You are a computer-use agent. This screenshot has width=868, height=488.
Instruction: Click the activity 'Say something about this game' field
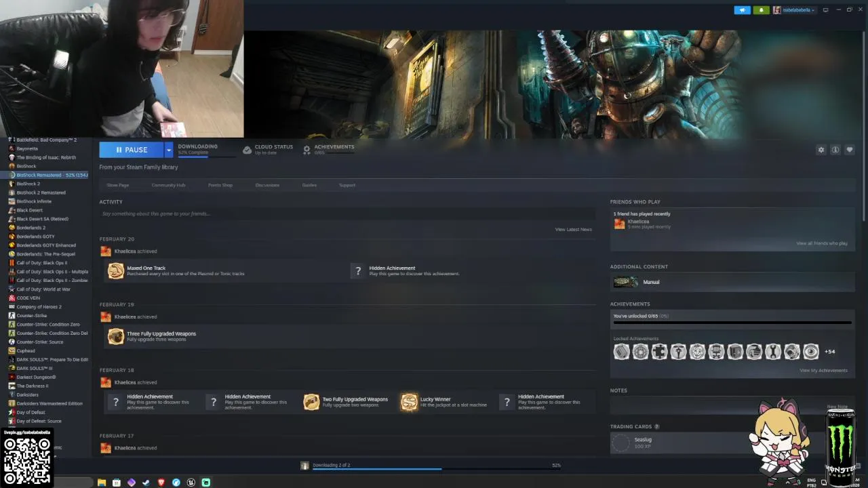click(347, 213)
